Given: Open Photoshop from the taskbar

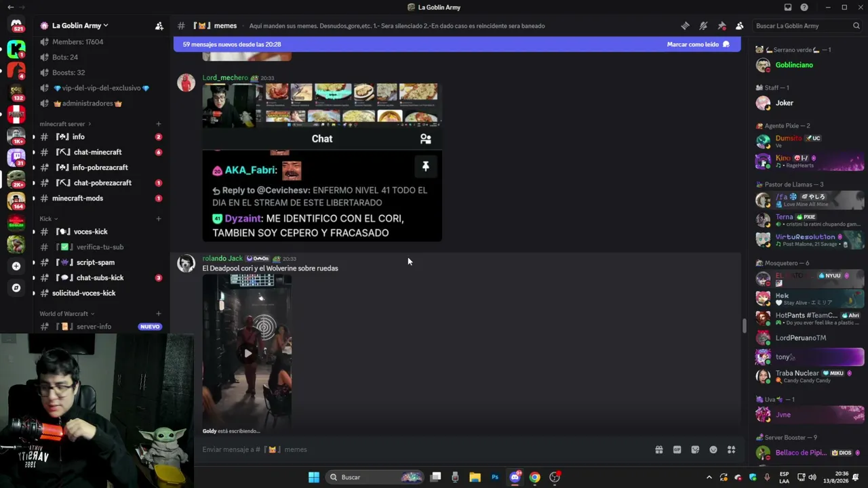Looking at the screenshot, I should point(495,477).
